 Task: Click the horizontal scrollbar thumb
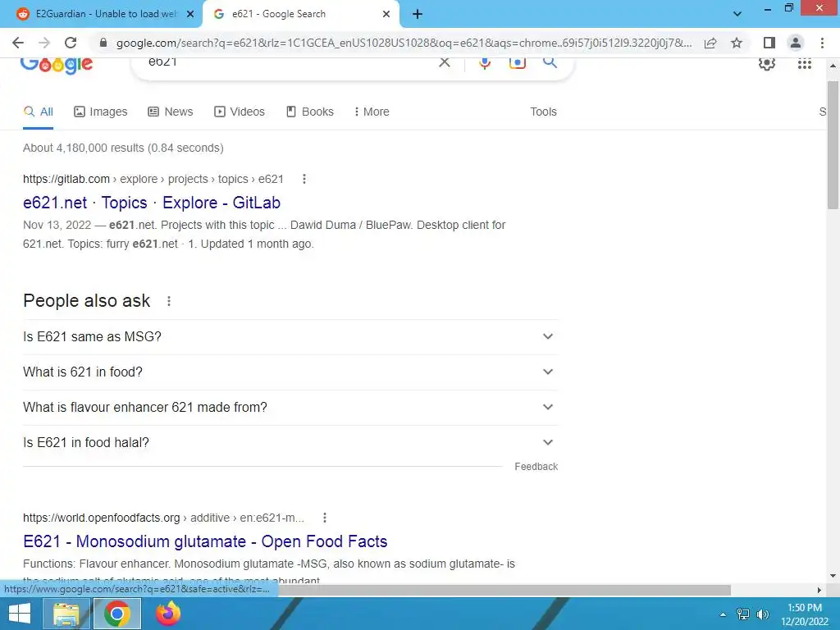[504, 590]
